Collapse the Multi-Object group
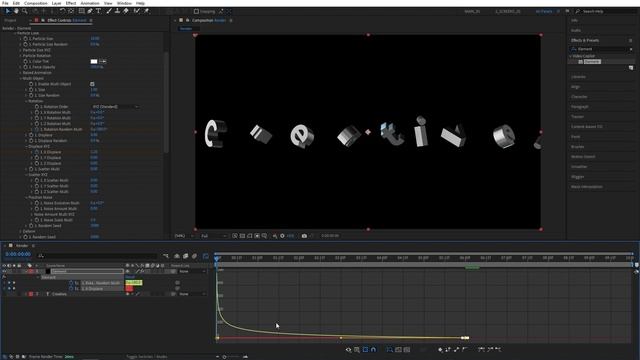The image size is (640, 360). pos(20,78)
